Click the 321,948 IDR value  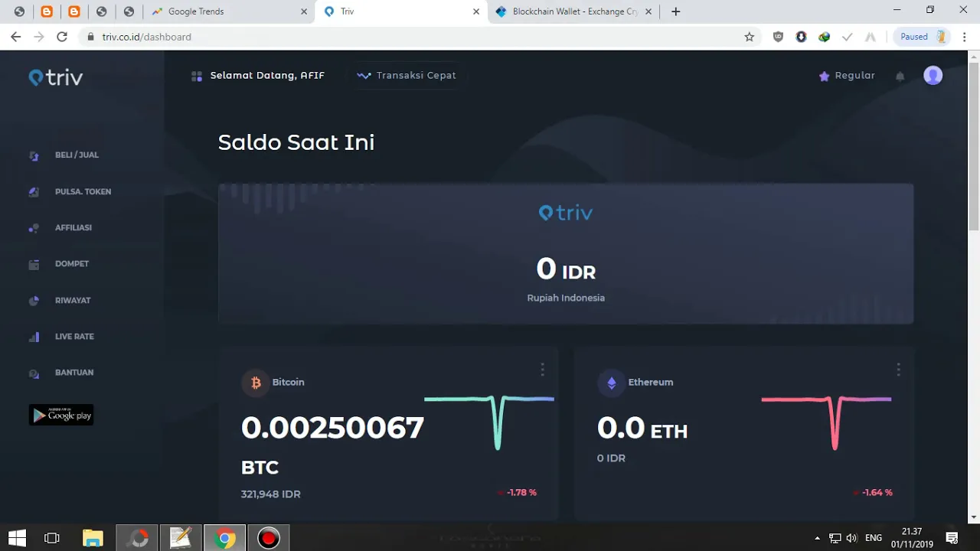[x=270, y=494]
